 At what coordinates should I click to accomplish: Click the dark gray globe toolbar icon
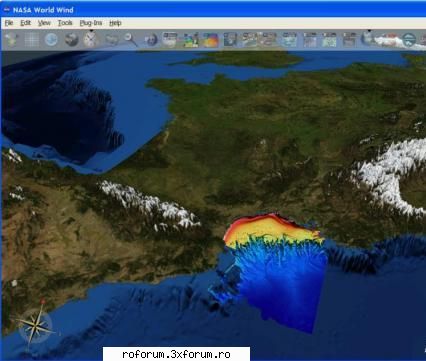pos(71,40)
